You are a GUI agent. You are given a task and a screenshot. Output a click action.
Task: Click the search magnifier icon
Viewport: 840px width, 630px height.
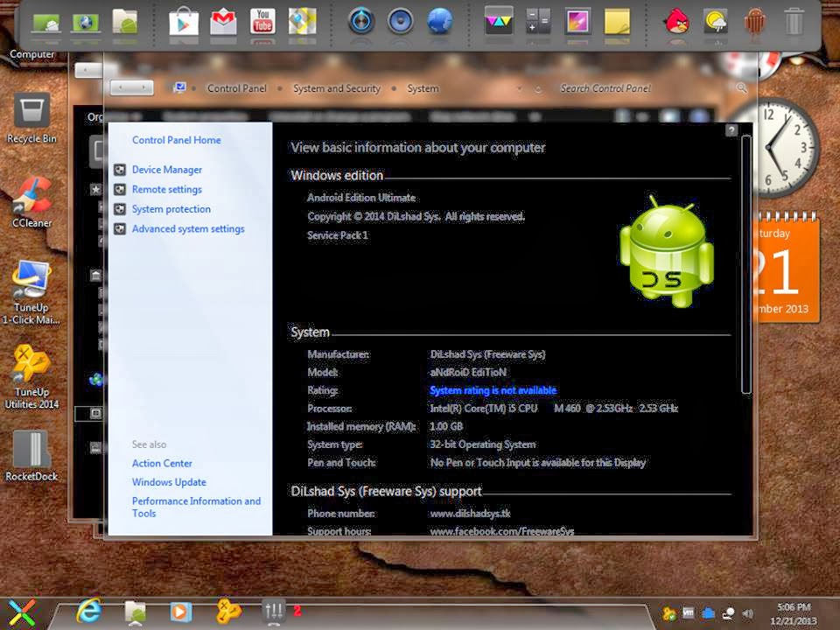(x=741, y=87)
